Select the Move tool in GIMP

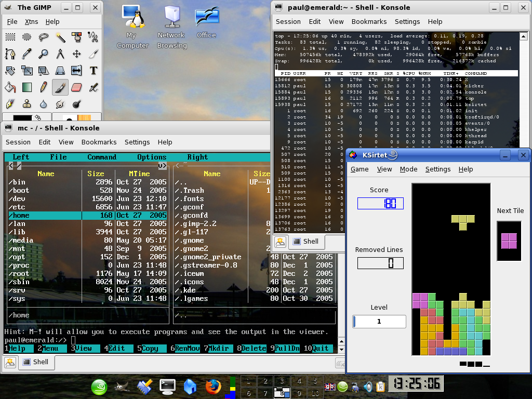tap(77, 54)
